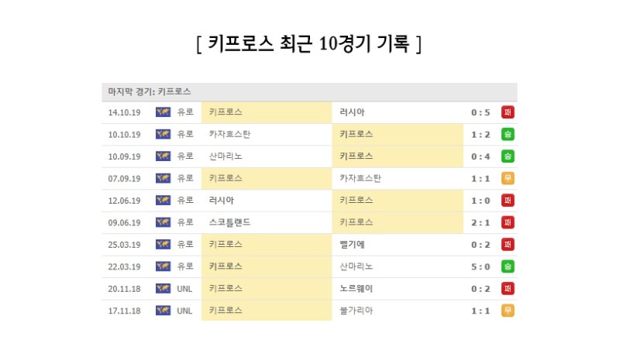Open the 스코틀랜드 team link

coord(229,222)
